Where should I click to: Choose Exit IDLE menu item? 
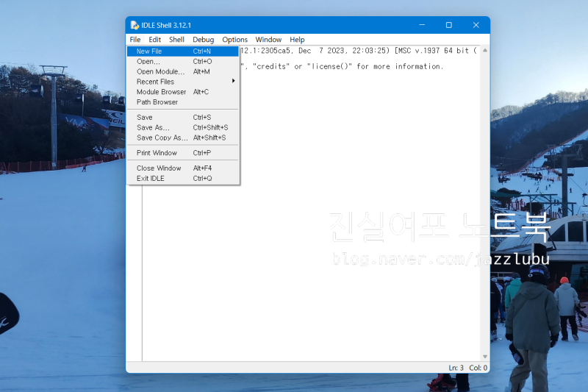point(151,179)
